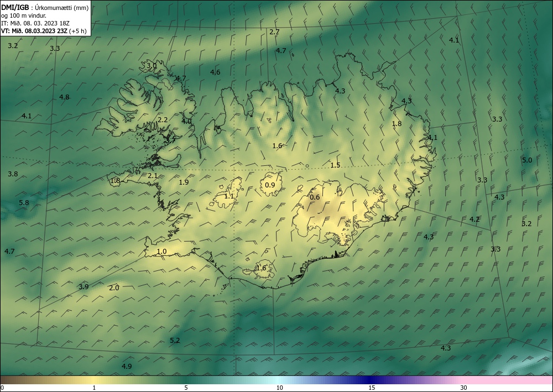
Task: Click the 1.0 value on the Reykjanes peninsula
Action: coord(161,252)
